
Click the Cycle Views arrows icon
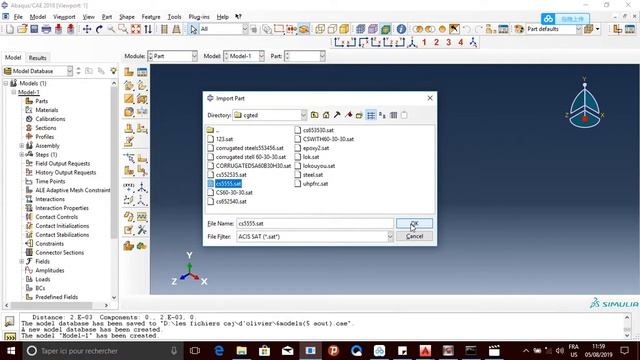tap(148, 29)
